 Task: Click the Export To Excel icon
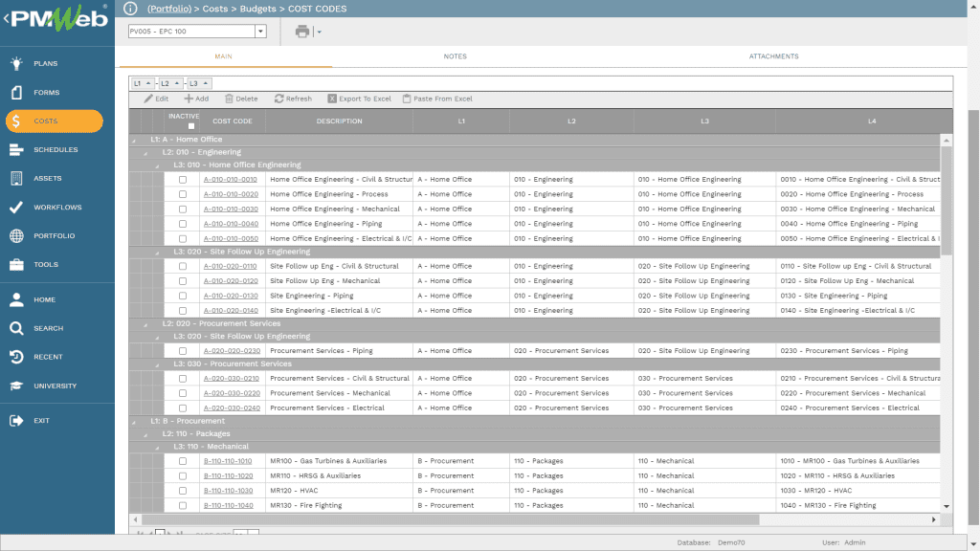click(x=332, y=99)
